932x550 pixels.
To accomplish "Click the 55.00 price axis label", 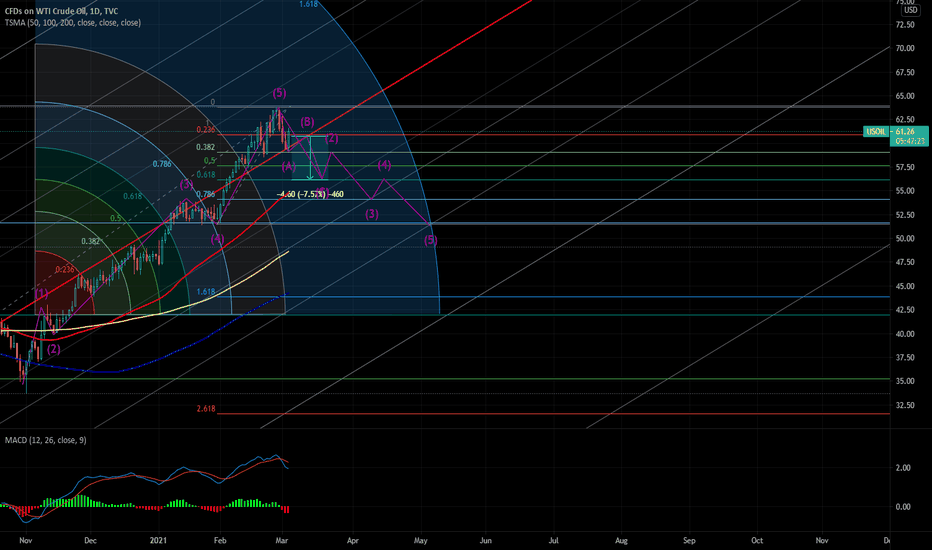I will coord(905,191).
